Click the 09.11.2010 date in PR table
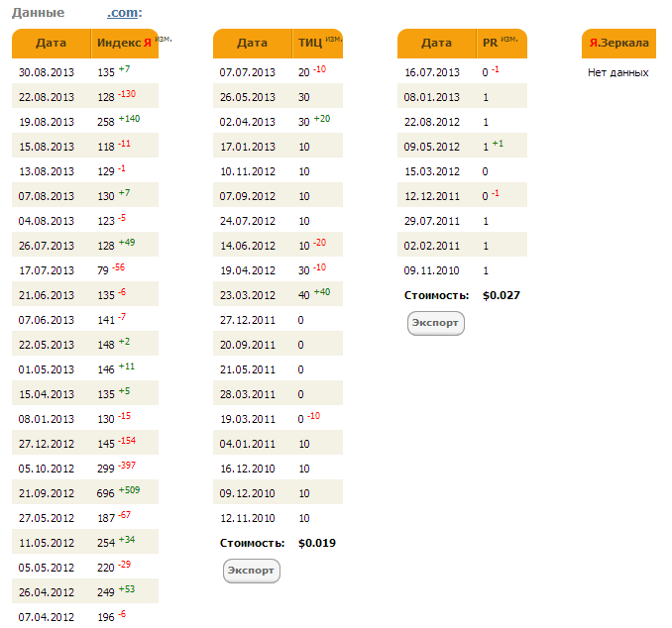 click(432, 270)
